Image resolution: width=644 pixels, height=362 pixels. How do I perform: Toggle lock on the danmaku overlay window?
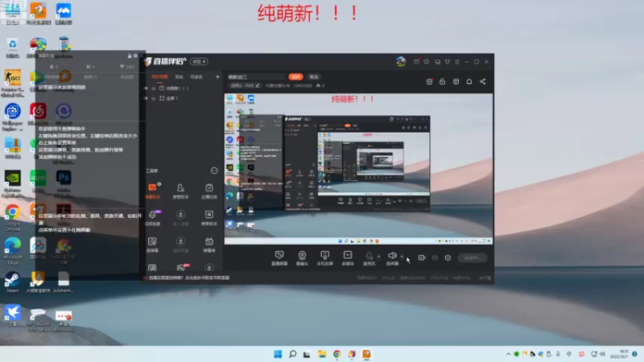click(x=130, y=56)
